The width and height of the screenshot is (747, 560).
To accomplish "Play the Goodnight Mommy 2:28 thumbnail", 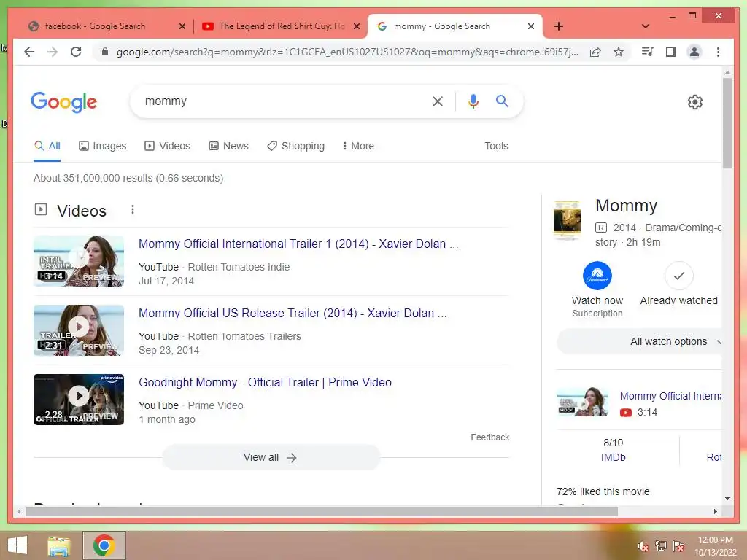I will [x=79, y=400].
